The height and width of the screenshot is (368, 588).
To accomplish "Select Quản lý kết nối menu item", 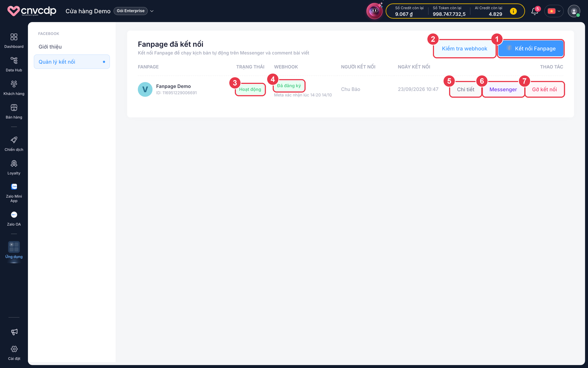I will (72, 62).
